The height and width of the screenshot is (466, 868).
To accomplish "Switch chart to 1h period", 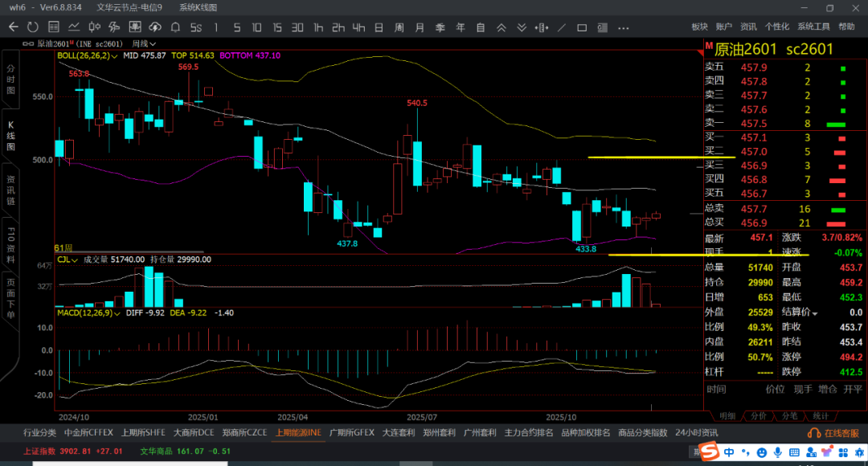I will coord(317,27).
